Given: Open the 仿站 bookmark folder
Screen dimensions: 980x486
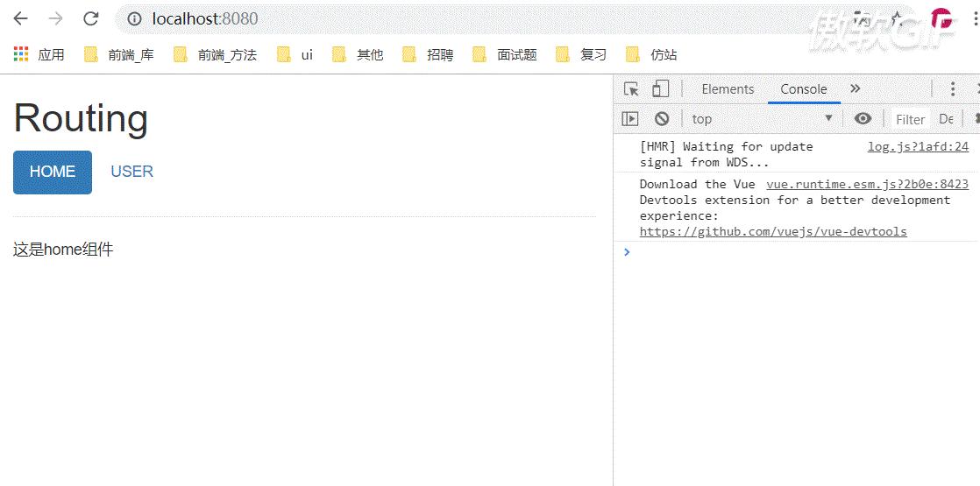Looking at the screenshot, I should (x=651, y=55).
